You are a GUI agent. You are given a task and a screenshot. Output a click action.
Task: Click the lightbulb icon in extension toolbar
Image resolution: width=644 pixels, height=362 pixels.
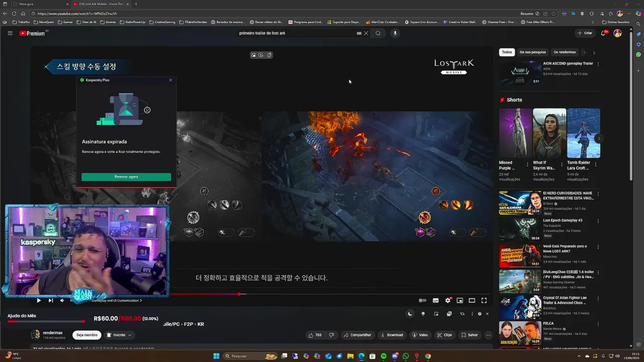pos(423,314)
